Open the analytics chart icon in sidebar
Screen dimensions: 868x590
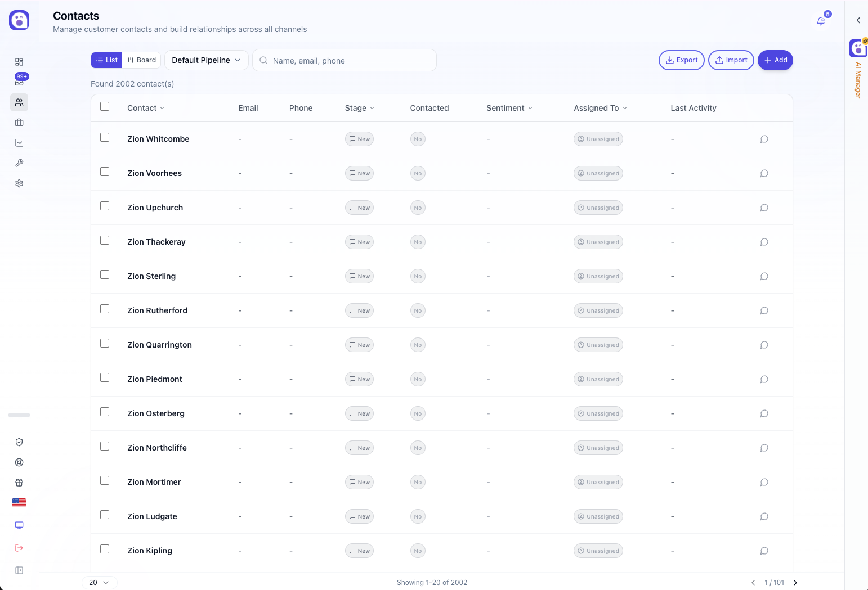pyautogui.click(x=19, y=143)
